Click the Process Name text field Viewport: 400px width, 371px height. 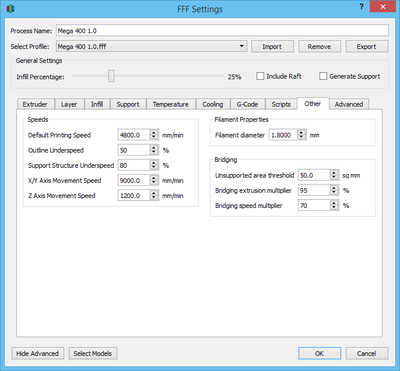pyautogui.click(x=222, y=31)
